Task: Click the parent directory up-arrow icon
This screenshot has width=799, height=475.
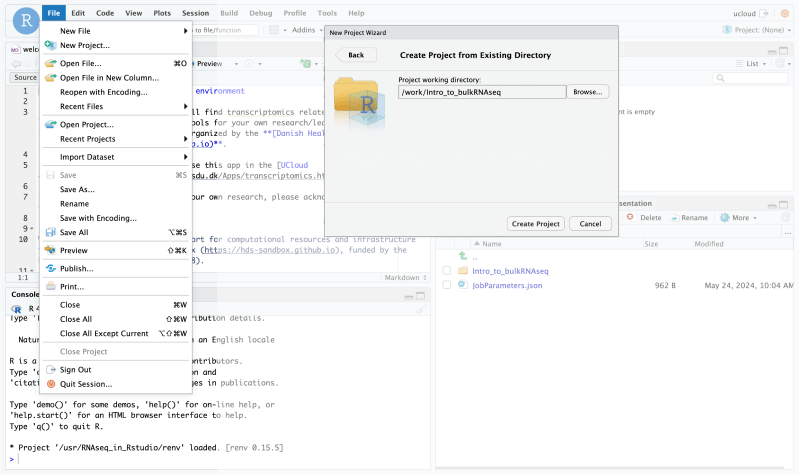Action: (x=463, y=256)
